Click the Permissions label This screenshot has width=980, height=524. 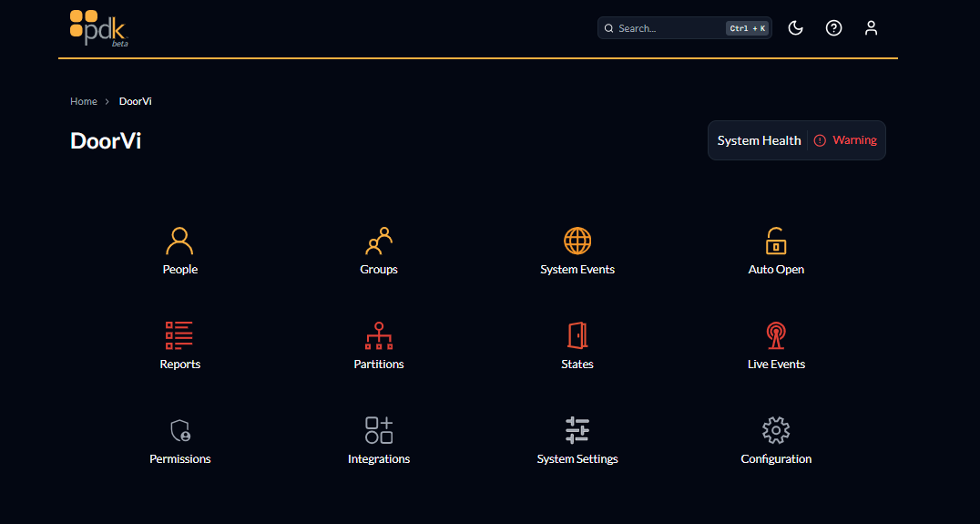coord(180,459)
